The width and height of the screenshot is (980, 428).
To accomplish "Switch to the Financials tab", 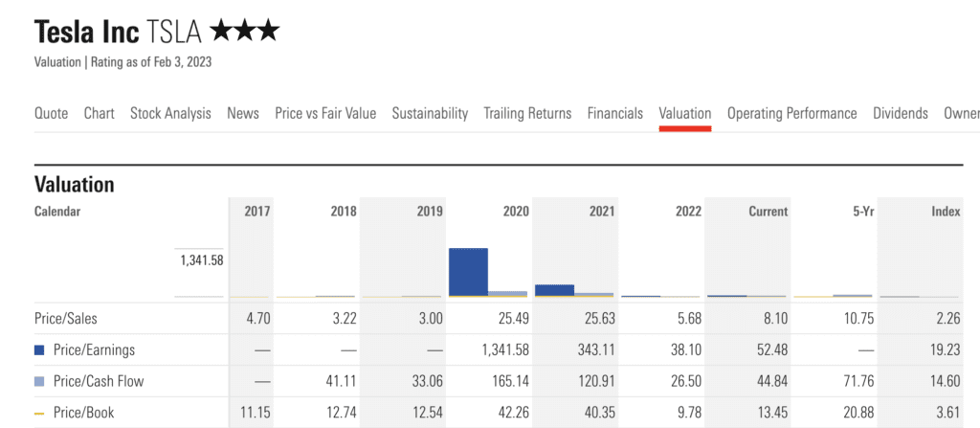I will click(615, 113).
